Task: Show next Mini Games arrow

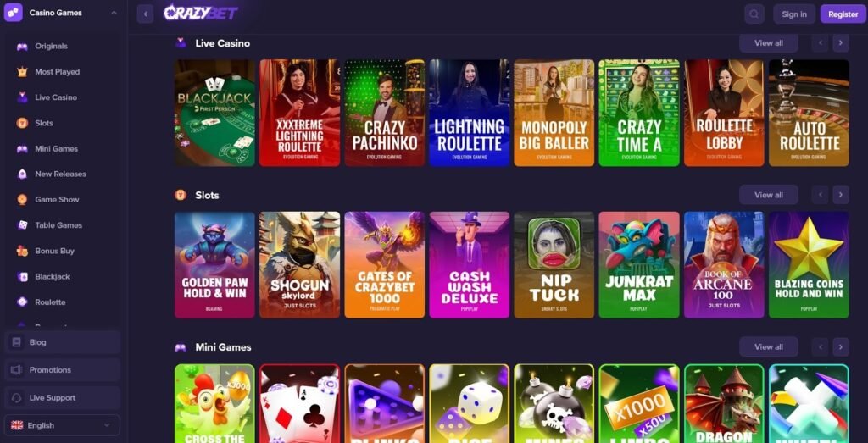Action: (x=840, y=346)
